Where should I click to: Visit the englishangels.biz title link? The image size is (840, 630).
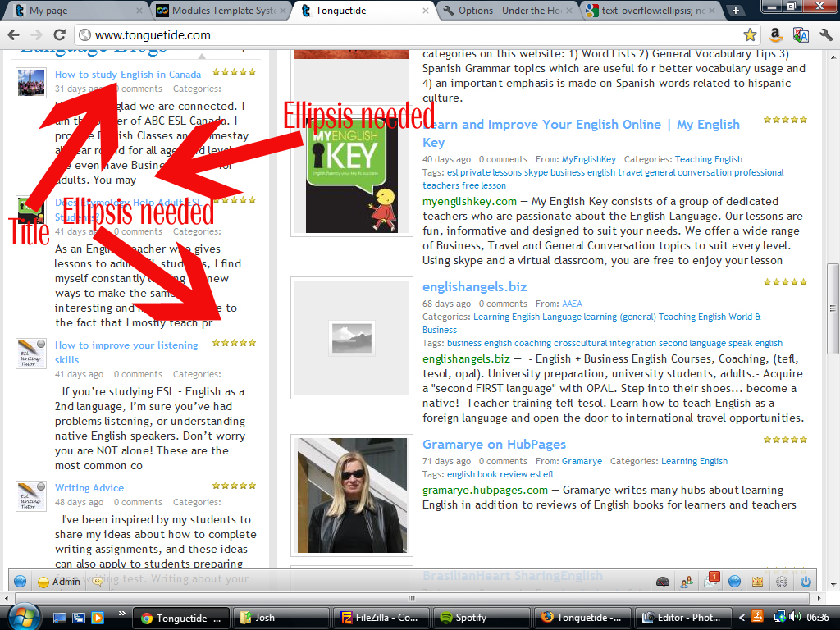coord(475,287)
